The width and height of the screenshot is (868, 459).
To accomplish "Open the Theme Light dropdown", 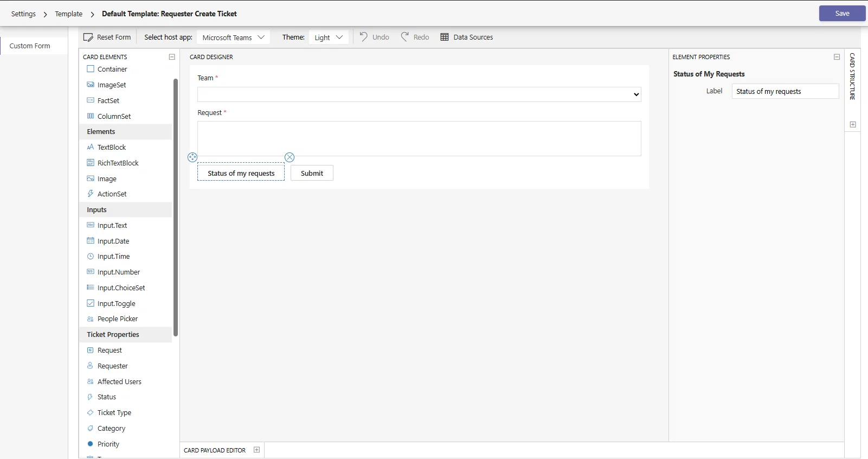I will 329,37.
